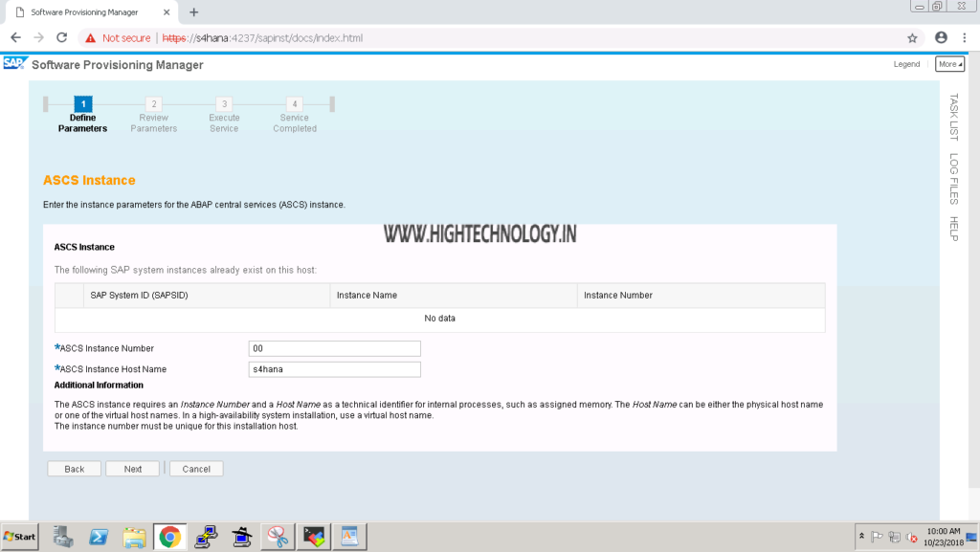Open the Legend link

coord(906,64)
